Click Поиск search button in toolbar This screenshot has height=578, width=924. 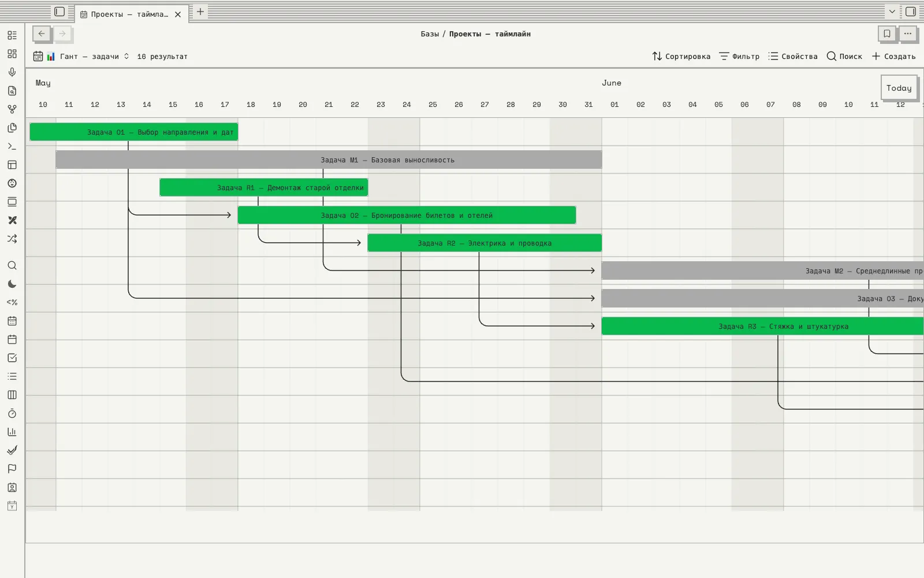click(x=844, y=56)
